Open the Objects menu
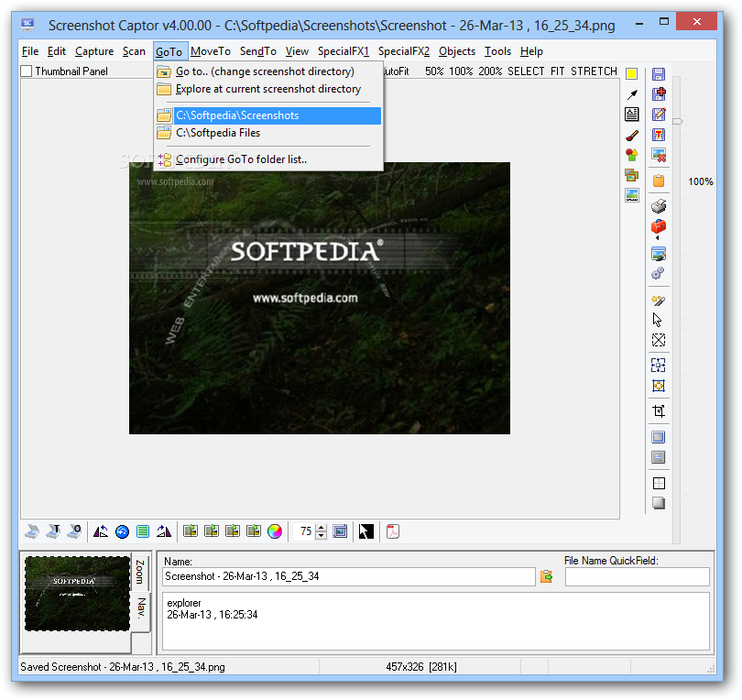Viewport: 742px width, 700px height. (x=457, y=51)
